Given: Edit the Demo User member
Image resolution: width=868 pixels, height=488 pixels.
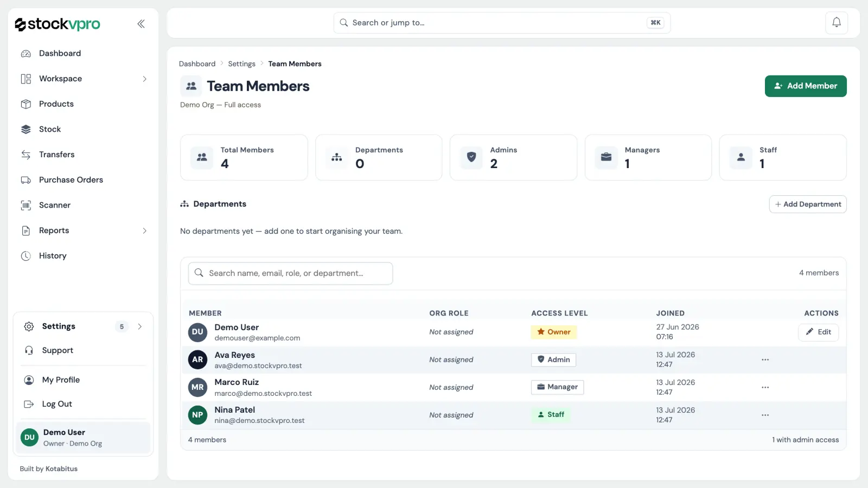Looking at the screenshot, I should click(x=818, y=332).
